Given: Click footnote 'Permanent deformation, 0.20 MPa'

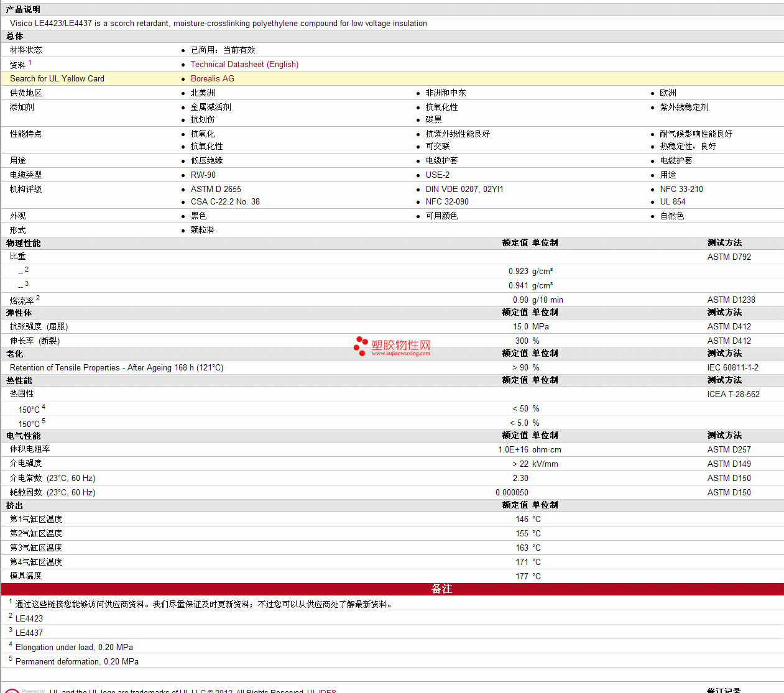Looking at the screenshot, I should pyautogui.click(x=77, y=662).
